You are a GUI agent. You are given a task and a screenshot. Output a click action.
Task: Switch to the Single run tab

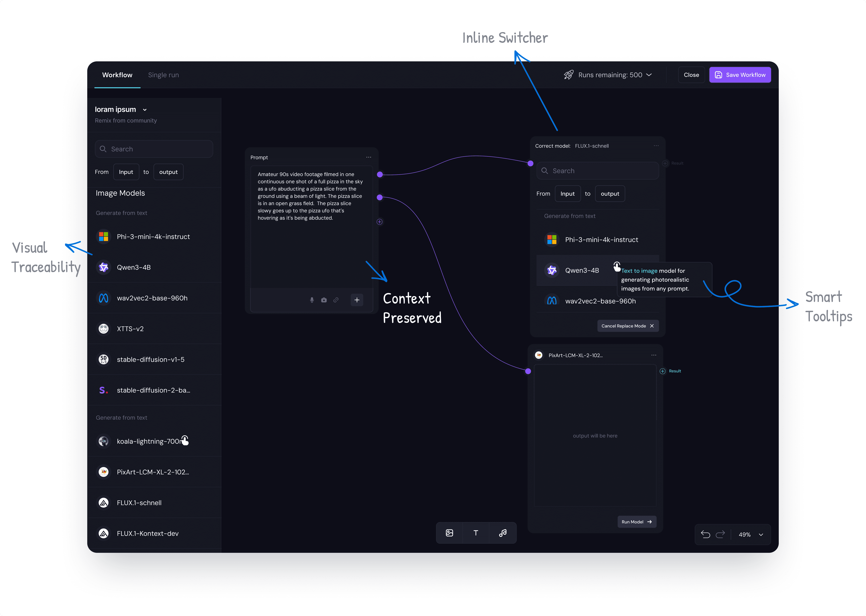click(163, 75)
